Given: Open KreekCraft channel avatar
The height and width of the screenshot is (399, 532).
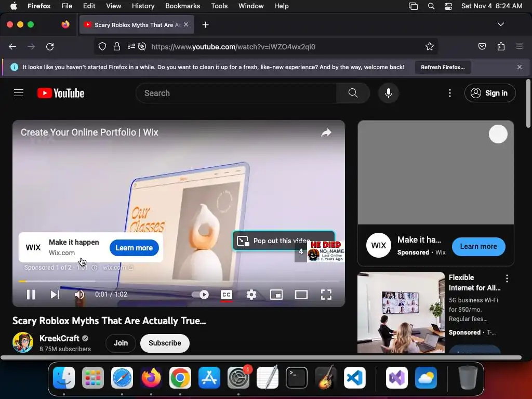Looking at the screenshot, I should 23,342.
